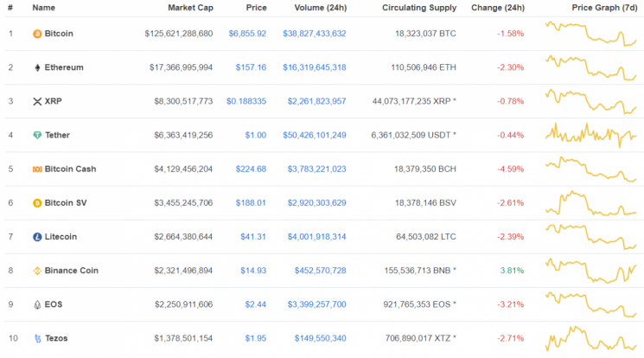Open the Bitcoin name link
Image resolution: width=644 pixels, height=358 pixels.
pos(59,34)
